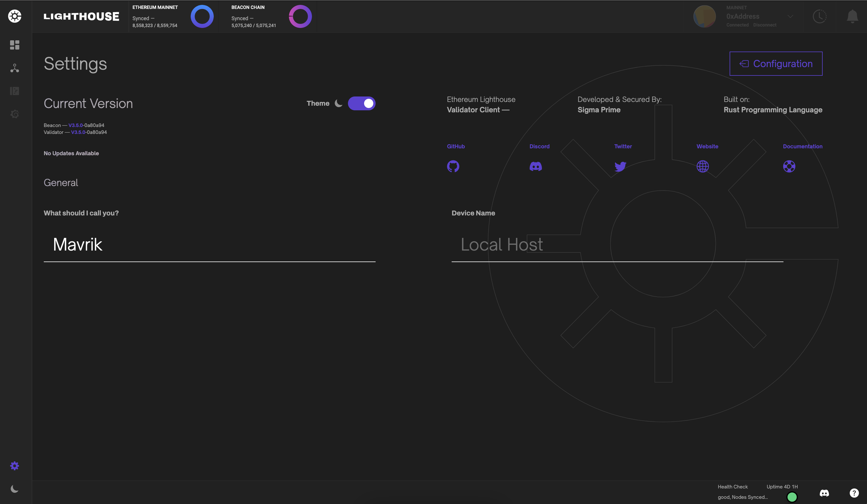Open the GitHub text link
The height and width of the screenshot is (504, 867).
(x=456, y=146)
